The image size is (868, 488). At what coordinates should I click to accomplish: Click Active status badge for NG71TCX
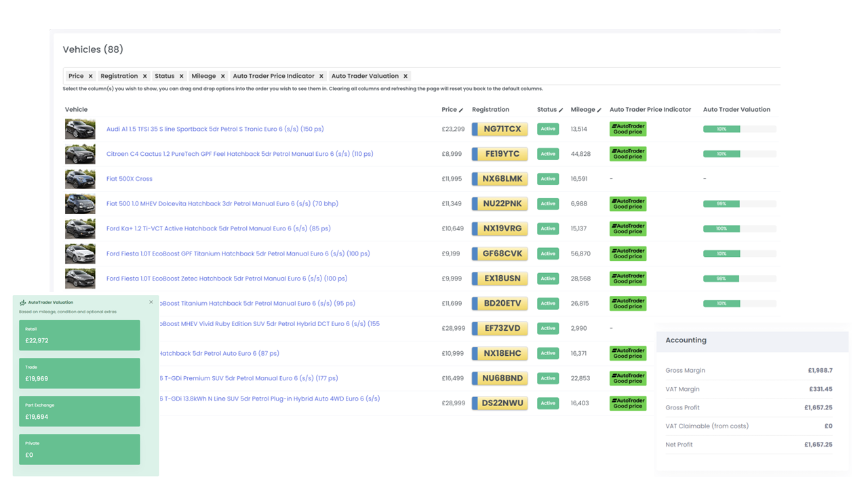tap(548, 129)
